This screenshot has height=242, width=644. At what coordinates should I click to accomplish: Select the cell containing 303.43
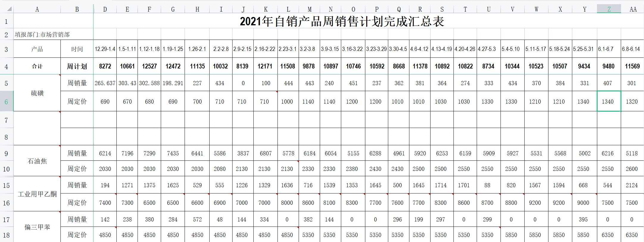127,83
